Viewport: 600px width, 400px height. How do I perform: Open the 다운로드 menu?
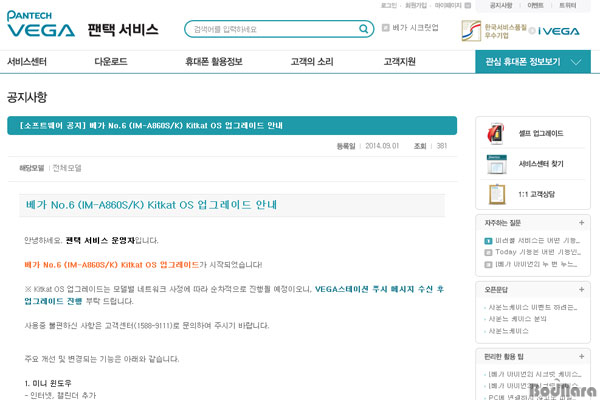click(x=111, y=62)
